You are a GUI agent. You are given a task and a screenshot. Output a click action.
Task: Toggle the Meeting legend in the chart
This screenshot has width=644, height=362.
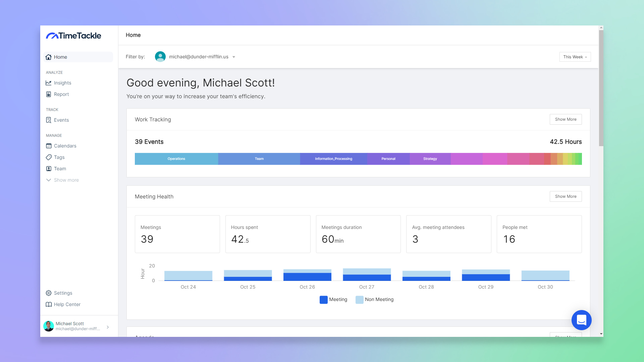click(333, 300)
